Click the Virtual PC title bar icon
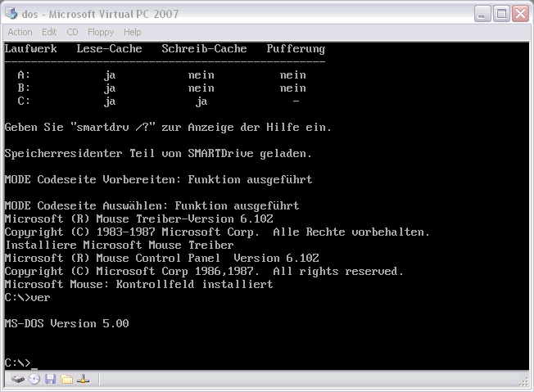This screenshot has width=534, height=392. tap(11, 13)
